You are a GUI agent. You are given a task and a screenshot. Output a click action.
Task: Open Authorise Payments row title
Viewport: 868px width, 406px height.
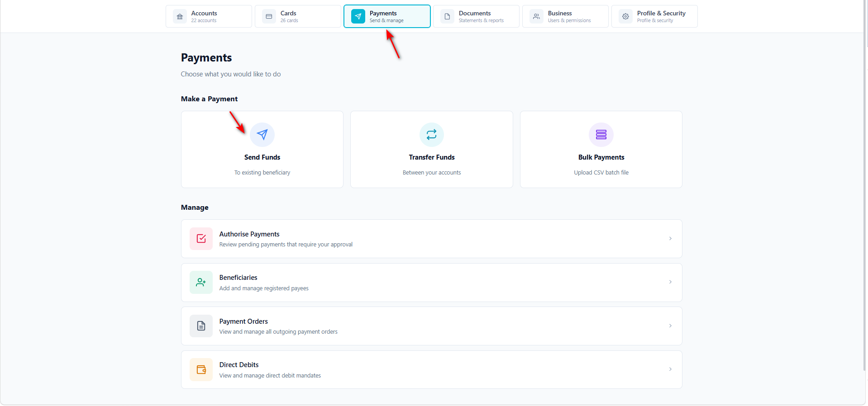coord(249,234)
